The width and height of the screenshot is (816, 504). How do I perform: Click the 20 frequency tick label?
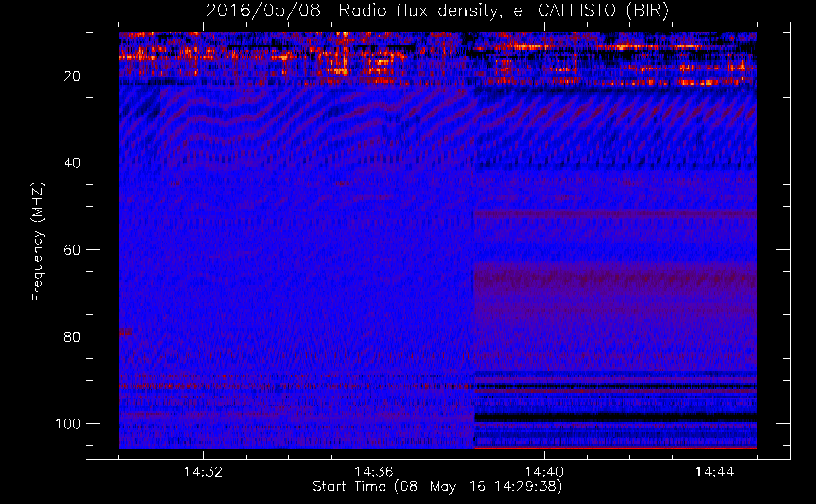coord(72,76)
